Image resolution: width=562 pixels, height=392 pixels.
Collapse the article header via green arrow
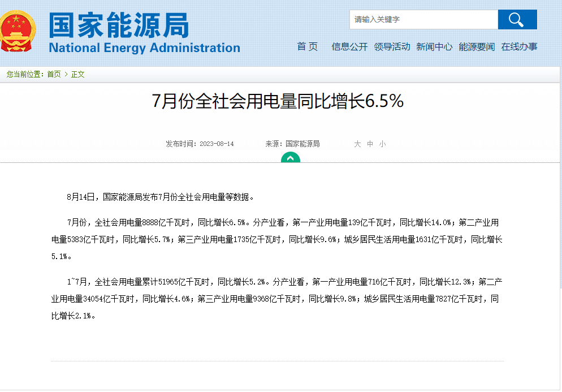pyautogui.click(x=290, y=158)
